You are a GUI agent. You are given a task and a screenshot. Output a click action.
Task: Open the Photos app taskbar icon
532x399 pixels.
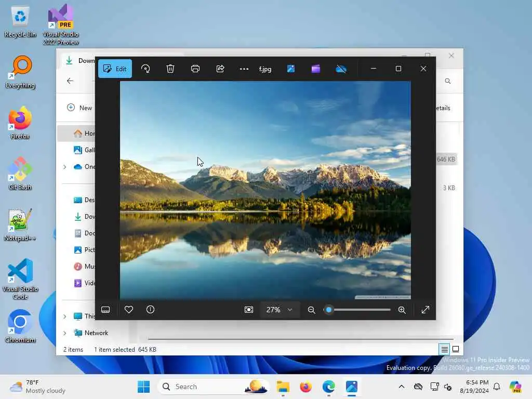[352, 387]
